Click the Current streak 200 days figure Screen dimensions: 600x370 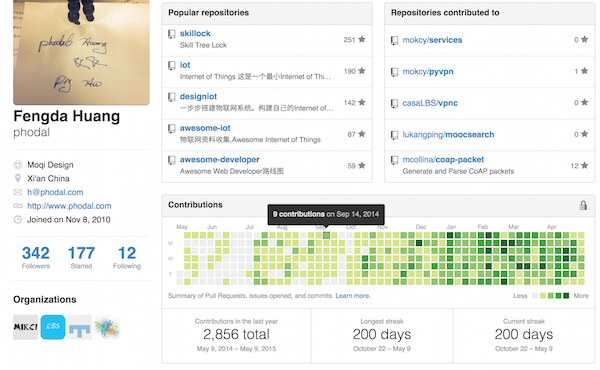point(524,334)
